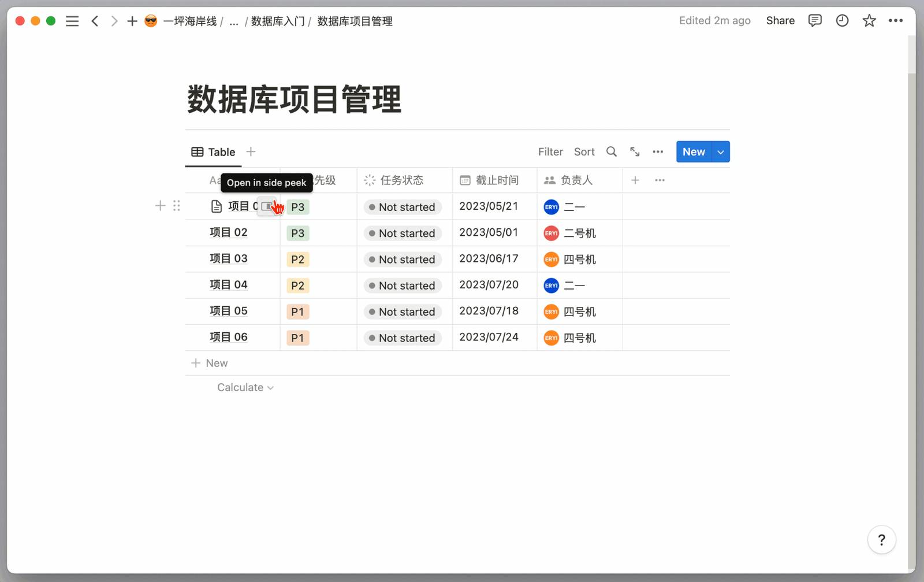Expand the New button dropdown arrow
The width and height of the screenshot is (924, 582).
click(x=721, y=152)
